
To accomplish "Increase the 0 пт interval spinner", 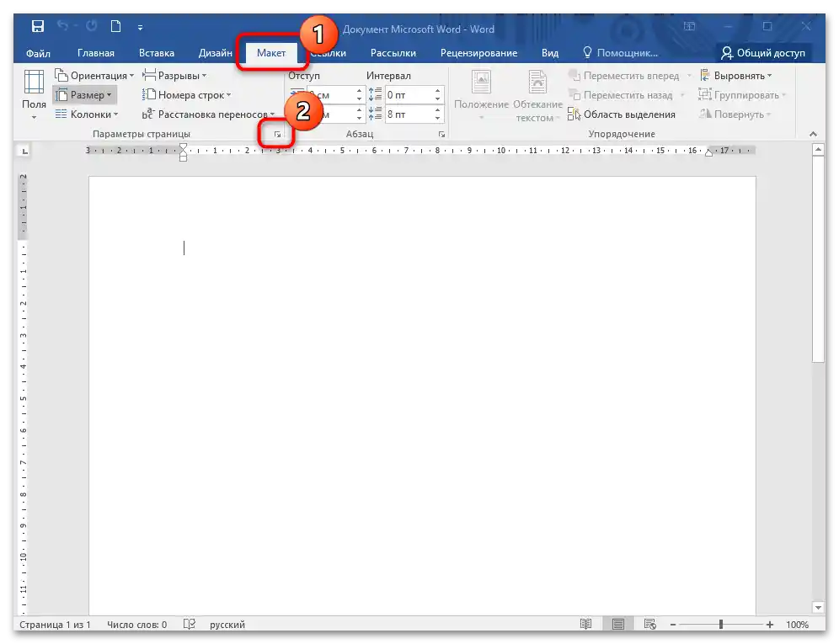I will pyautogui.click(x=438, y=91).
